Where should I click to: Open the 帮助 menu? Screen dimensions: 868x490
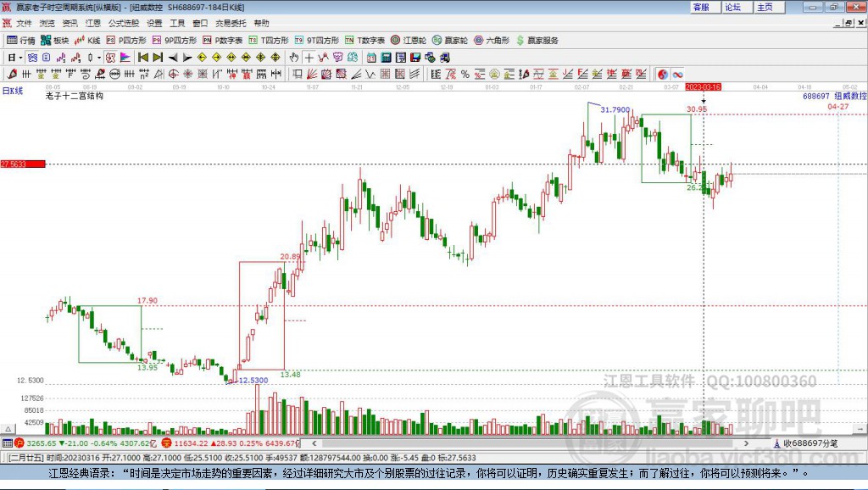point(261,23)
